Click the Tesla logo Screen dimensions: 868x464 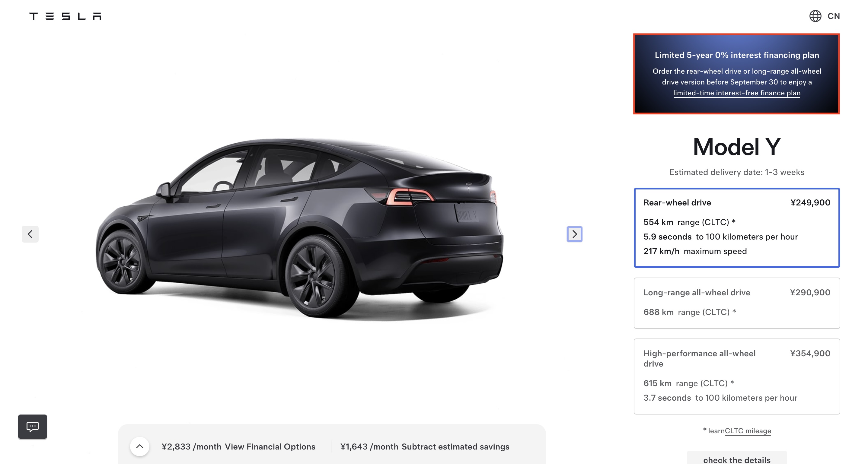tap(65, 16)
